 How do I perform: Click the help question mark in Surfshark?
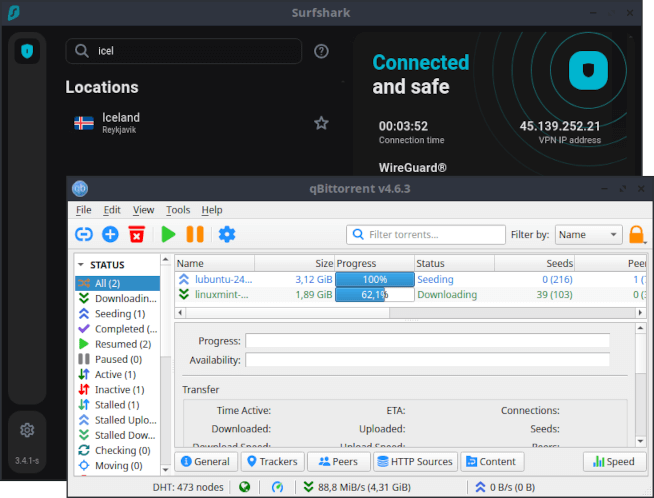pos(321,51)
